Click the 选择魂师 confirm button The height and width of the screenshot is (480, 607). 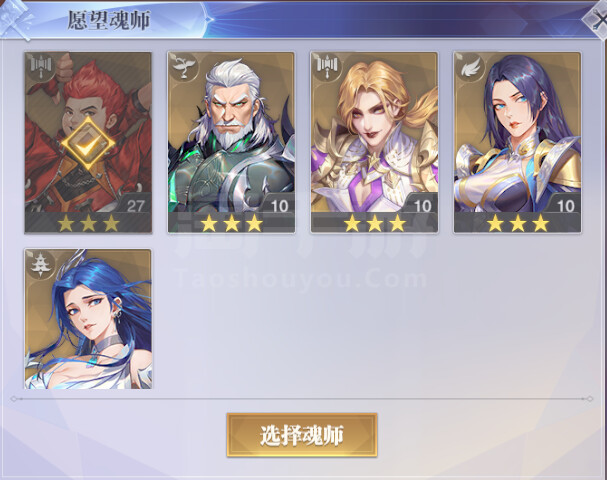(302, 435)
